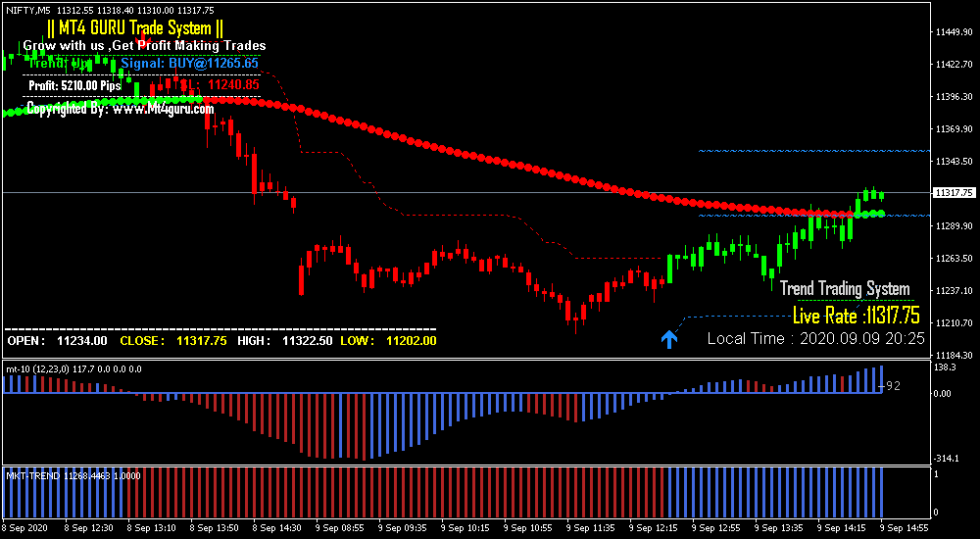
Task: Select the Live Rate 11317.75 text
Action: point(857,315)
